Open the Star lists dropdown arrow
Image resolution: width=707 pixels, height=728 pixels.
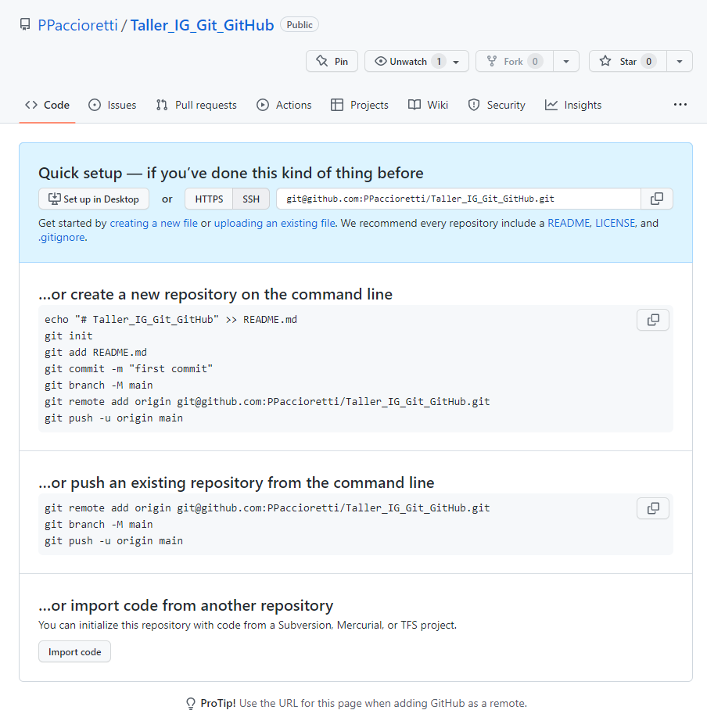680,61
